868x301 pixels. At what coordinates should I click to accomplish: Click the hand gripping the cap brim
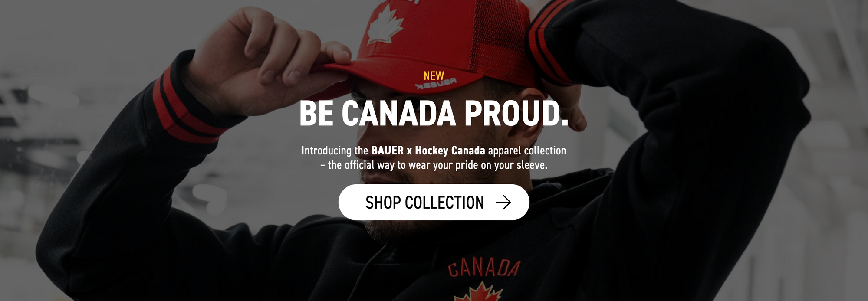pyautogui.click(x=269, y=61)
